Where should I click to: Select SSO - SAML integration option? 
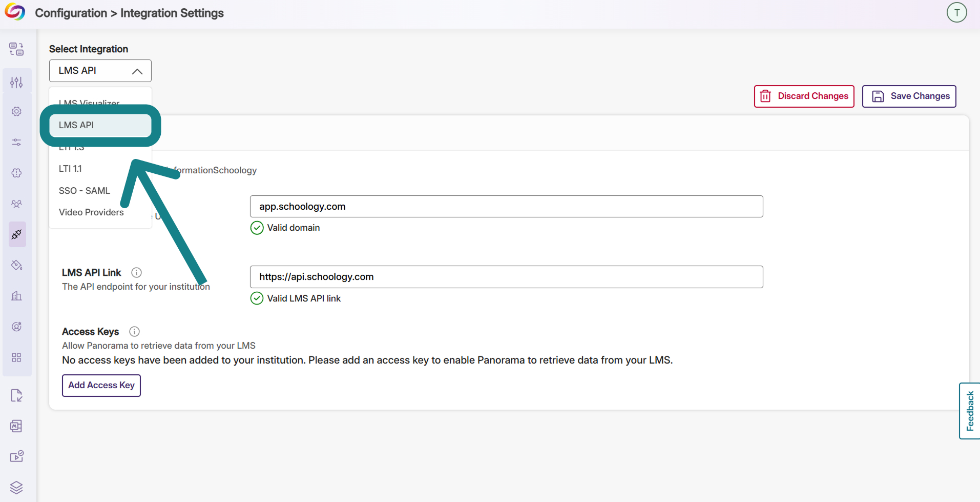(85, 191)
